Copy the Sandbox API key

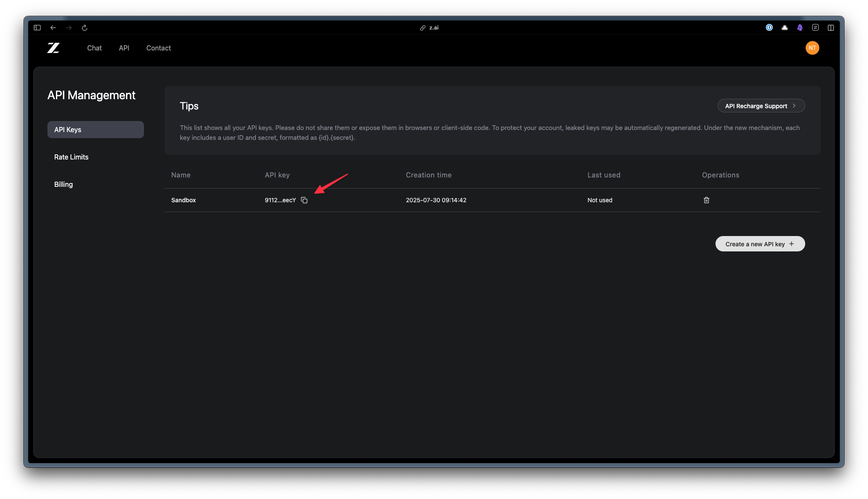[304, 200]
